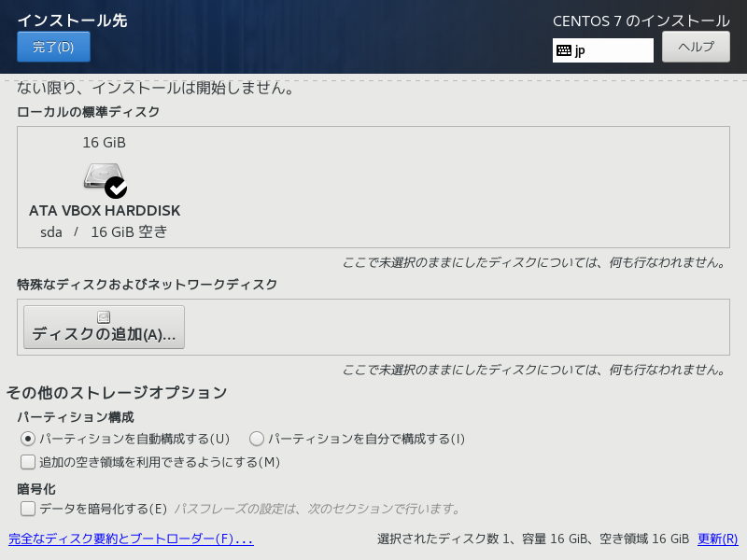
Task: Click the keyboard icon beside jp
Action: click(x=564, y=50)
